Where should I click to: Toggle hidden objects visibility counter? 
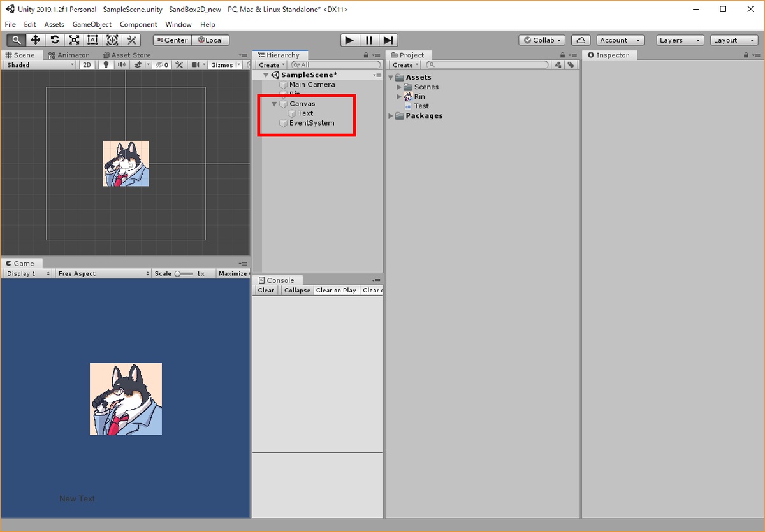point(162,65)
